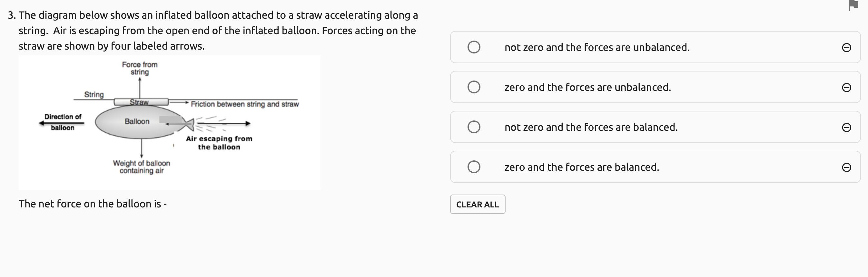Click 'The net force on the balloon is' text
Image resolution: width=868 pixels, height=277 pixels.
click(93, 204)
